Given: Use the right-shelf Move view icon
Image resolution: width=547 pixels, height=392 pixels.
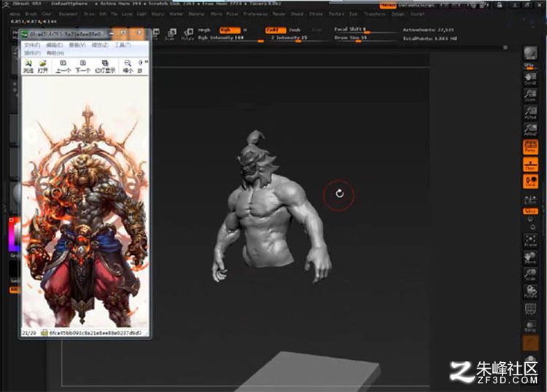Looking at the screenshot, I should 530,257.
